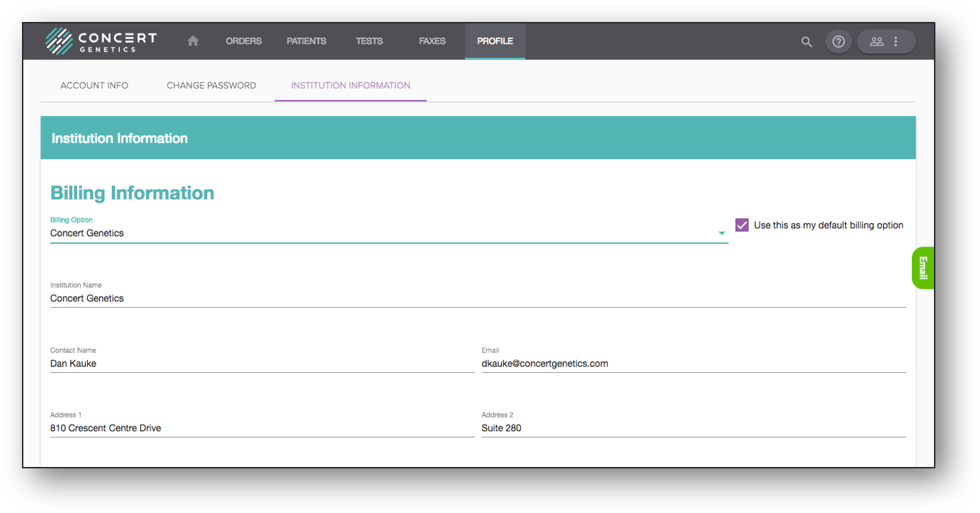The height and width of the screenshot is (513, 980).
Task: Uncheck default billing option checkbox
Action: coord(742,225)
